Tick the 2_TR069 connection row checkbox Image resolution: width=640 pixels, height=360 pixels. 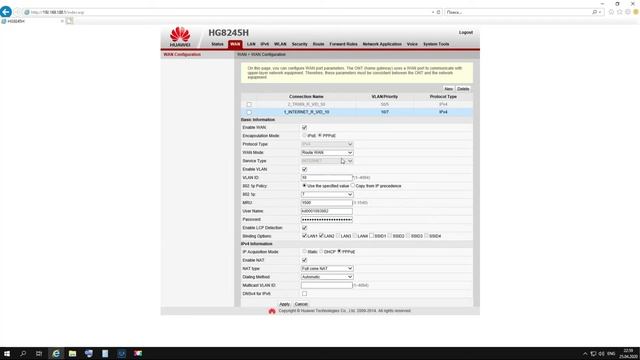pos(249,104)
